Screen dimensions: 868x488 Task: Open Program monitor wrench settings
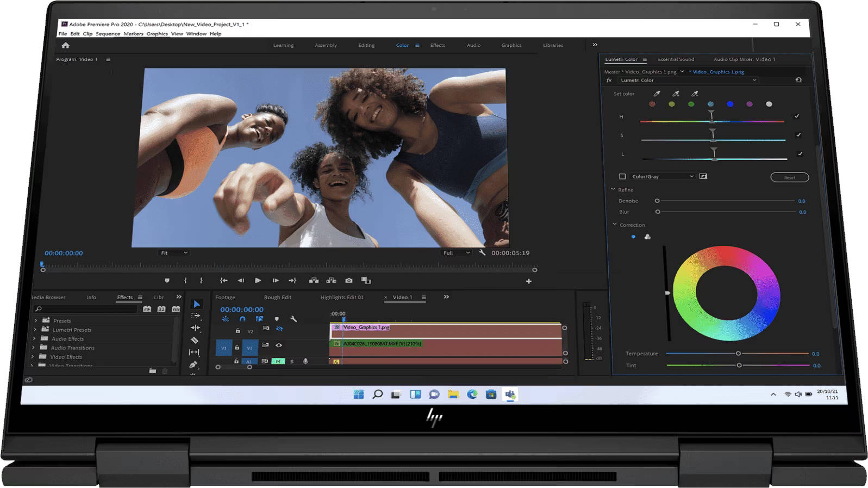[x=482, y=252]
